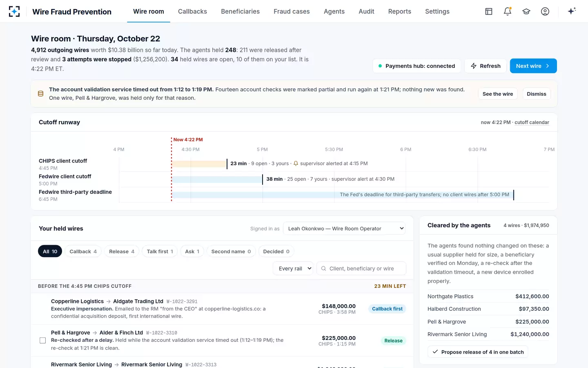The width and height of the screenshot is (588, 368).
Task: Filter held wires by All 10
Action: click(x=50, y=251)
